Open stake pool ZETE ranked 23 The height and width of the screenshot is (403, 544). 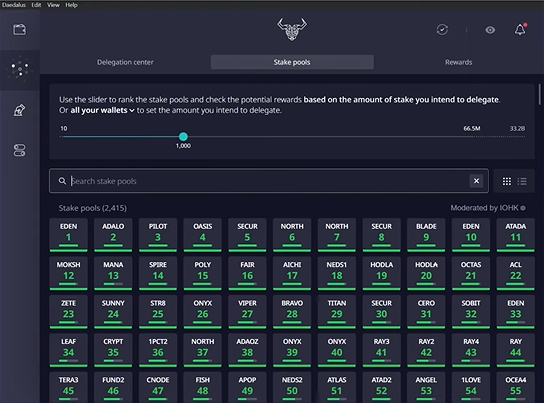tap(68, 311)
